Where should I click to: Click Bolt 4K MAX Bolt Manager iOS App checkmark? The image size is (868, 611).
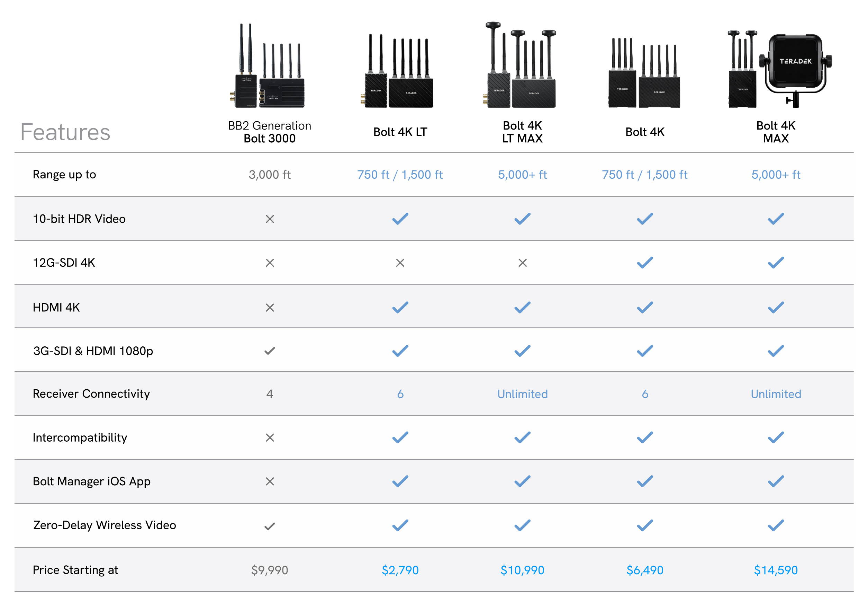point(776,481)
